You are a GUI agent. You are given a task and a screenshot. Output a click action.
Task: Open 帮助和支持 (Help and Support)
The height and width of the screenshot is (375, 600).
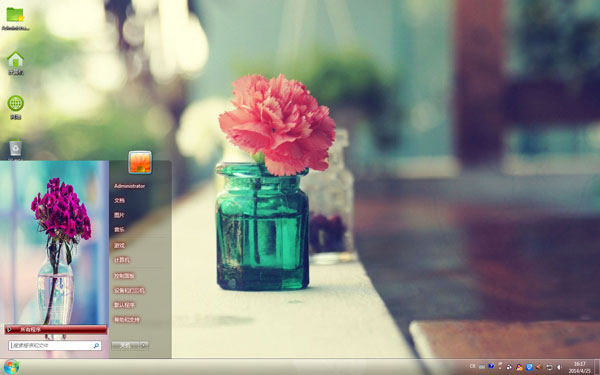(x=127, y=320)
